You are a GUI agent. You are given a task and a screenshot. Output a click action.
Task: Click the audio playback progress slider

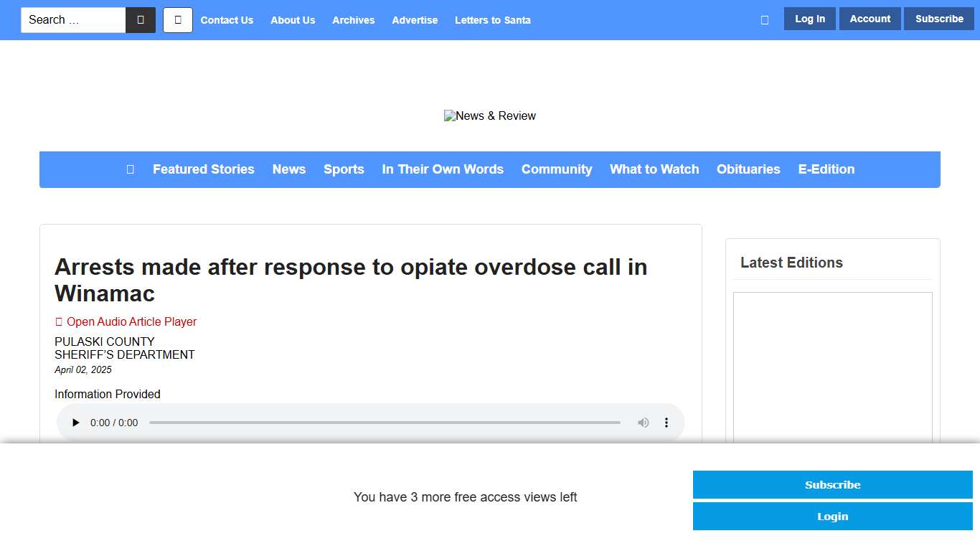pos(385,423)
